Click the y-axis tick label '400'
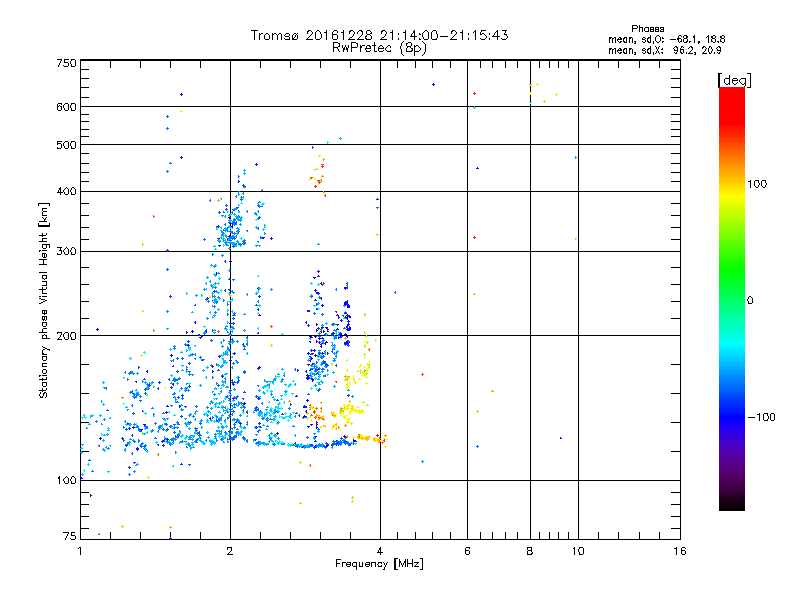Screen dimensions: 800x600 [x=66, y=192]
